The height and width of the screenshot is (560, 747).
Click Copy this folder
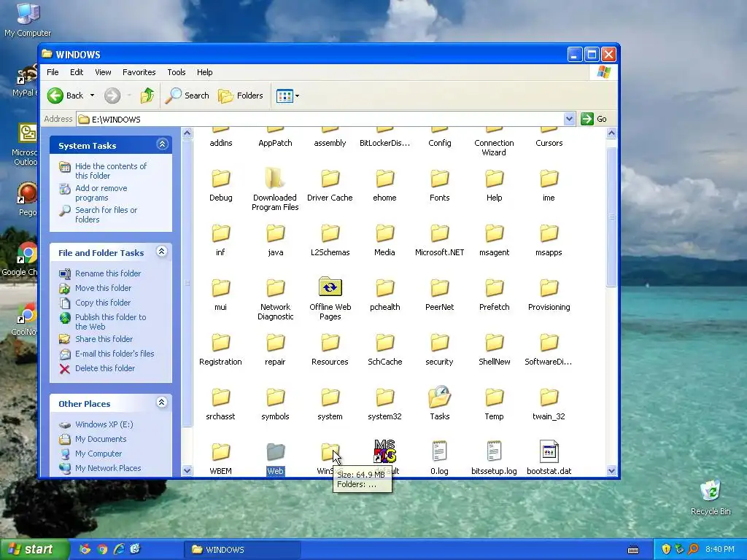(102, 303)
